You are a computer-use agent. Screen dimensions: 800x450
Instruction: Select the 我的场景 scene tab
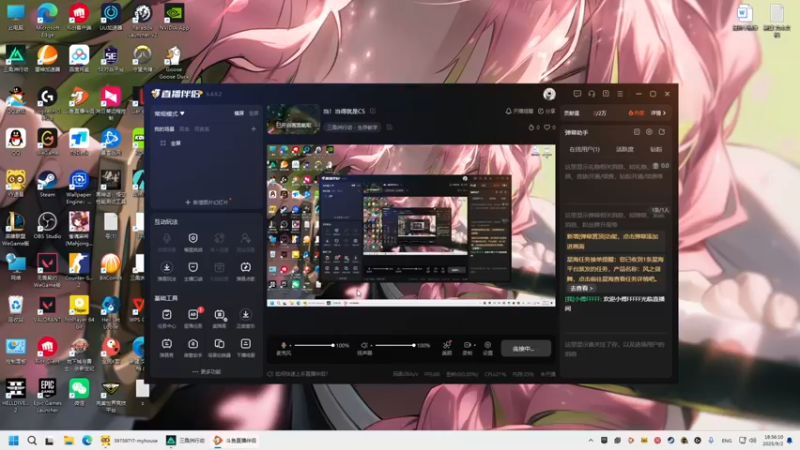[165, 129]
